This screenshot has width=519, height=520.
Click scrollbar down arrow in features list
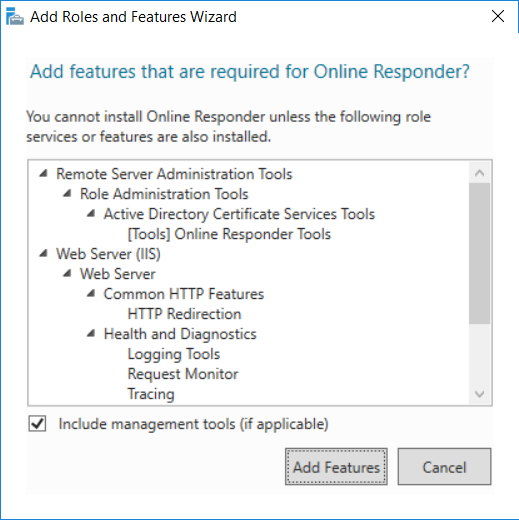click(x=479, y=394)
